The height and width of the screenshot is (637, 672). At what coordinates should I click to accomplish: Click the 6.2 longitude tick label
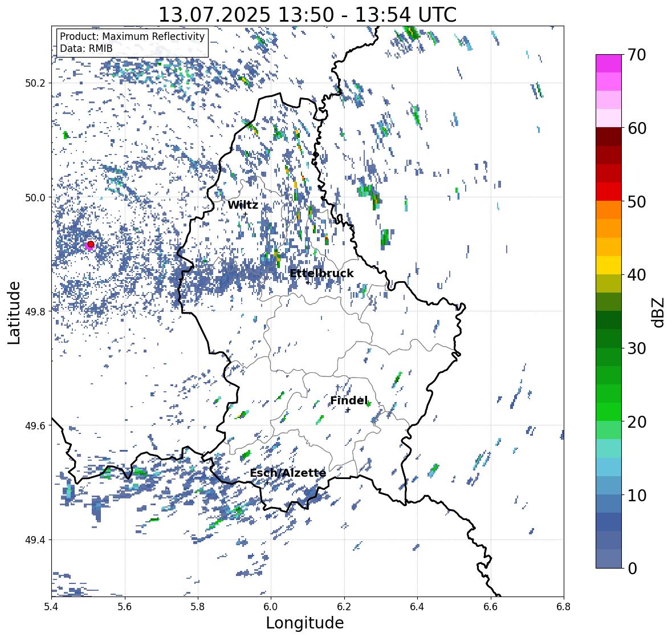pyautogui.click(x=344, y=607)
